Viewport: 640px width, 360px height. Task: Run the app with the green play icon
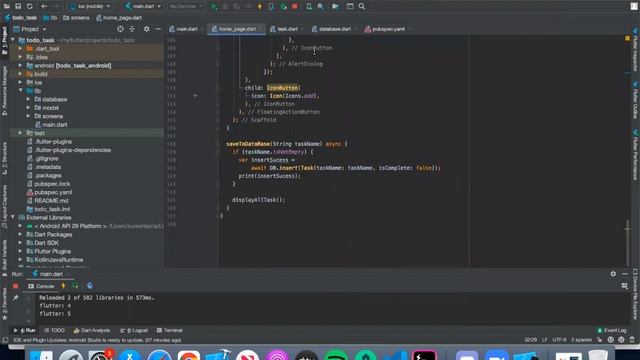(214, 7)
